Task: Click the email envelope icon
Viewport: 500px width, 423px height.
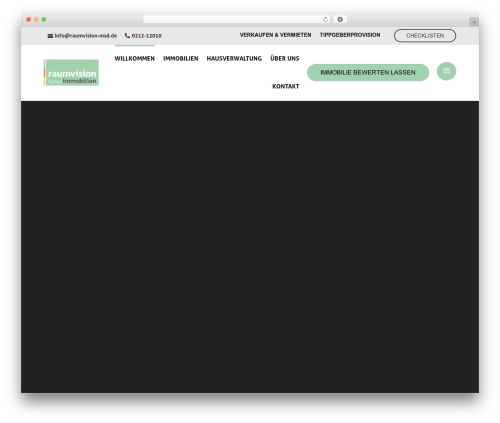Action: point(50,36)
